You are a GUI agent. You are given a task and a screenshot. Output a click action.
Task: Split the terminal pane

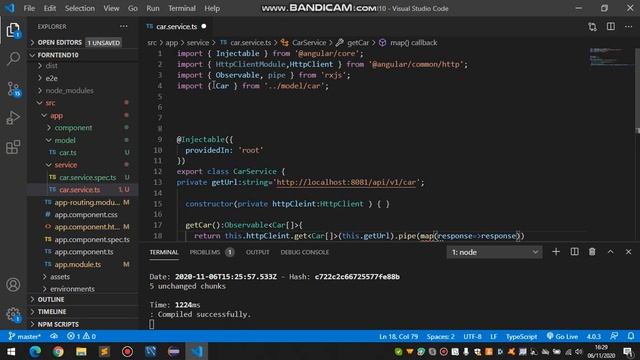click(574, 252)
